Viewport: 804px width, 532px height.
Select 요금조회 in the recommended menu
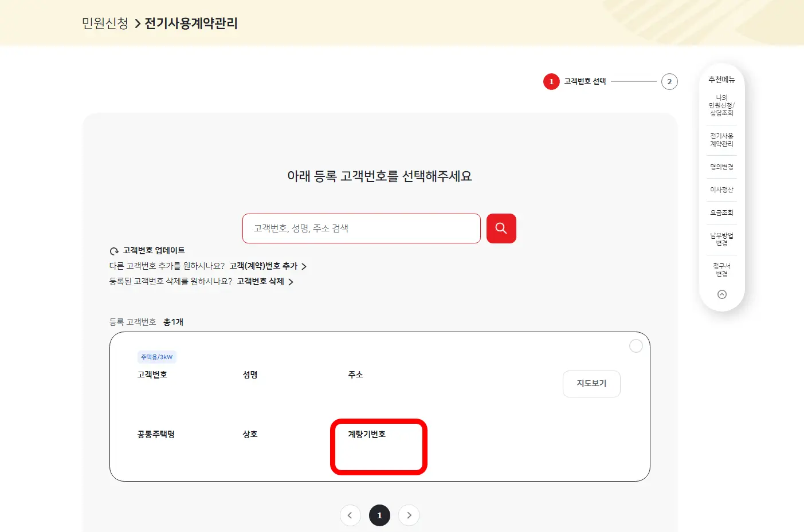(721, 212)
